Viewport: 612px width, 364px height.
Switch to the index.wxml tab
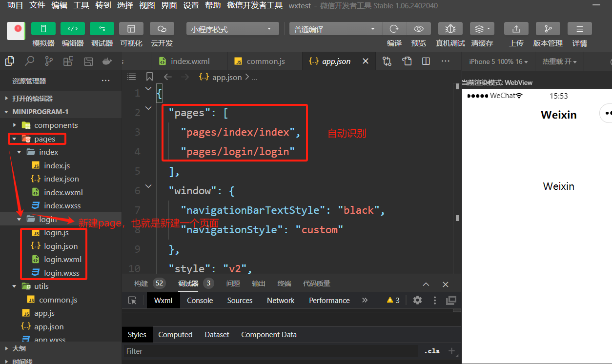click(190, 61)
